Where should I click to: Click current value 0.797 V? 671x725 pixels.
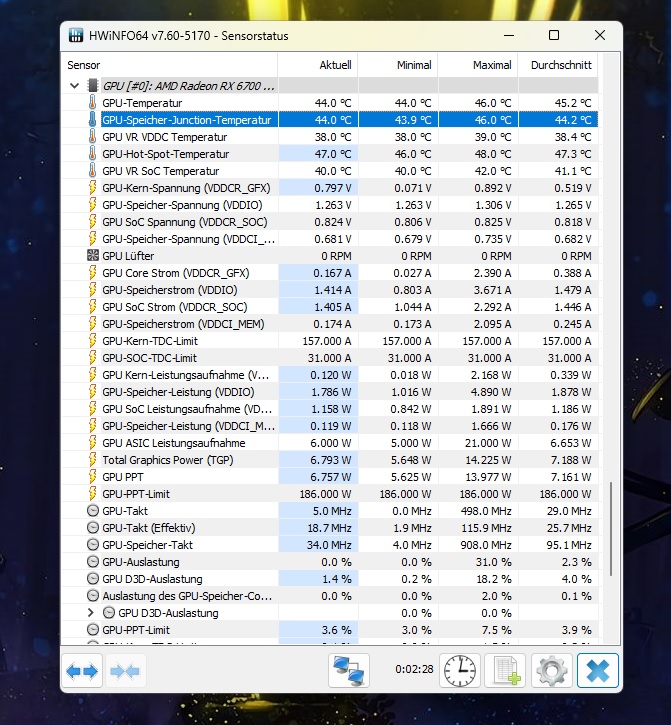point(333,188)
